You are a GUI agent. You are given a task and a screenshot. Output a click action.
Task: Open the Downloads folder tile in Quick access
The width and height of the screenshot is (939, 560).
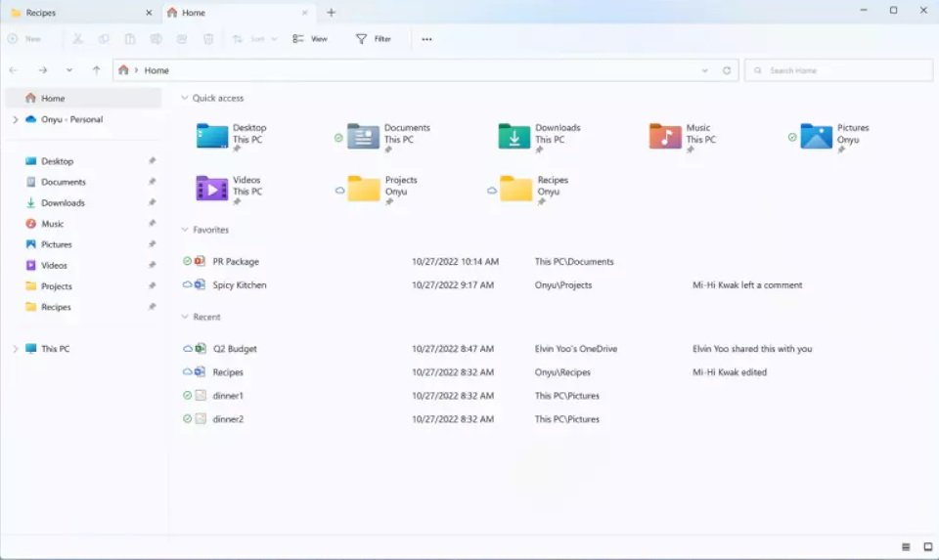(540, 136)
